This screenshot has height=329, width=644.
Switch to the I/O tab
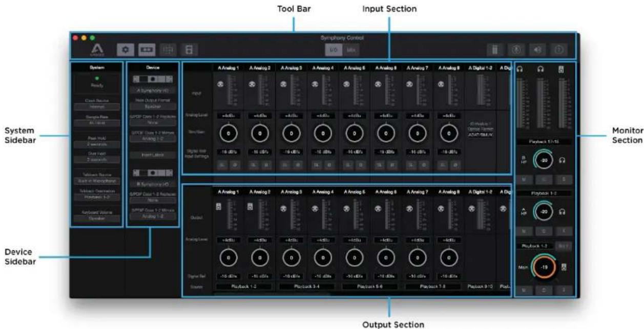coord(334,50)
